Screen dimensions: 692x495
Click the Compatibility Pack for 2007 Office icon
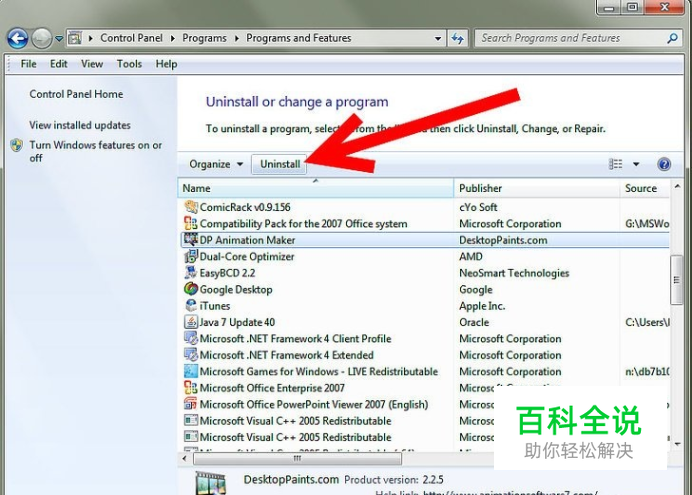[191, 223]
